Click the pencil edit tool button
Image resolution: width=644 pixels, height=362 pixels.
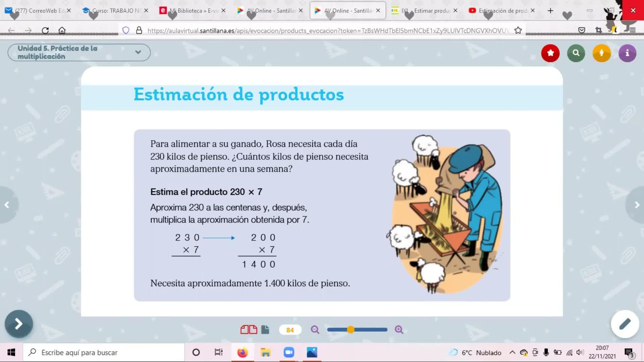pyautogui.click(x=625, y=324)
